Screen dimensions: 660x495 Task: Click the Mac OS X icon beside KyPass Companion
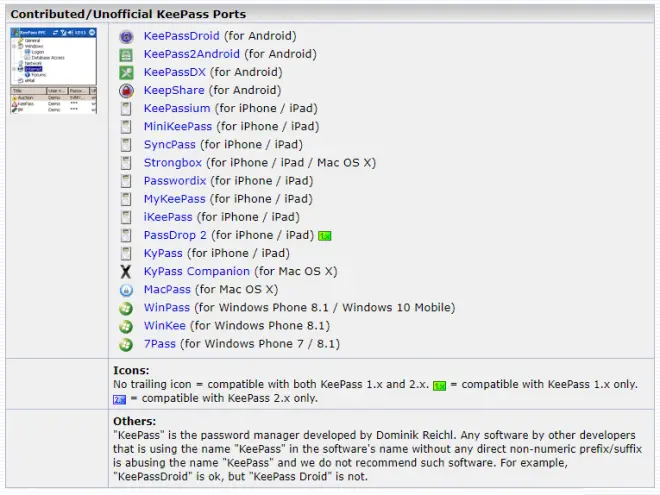click(x=126, y=272)
